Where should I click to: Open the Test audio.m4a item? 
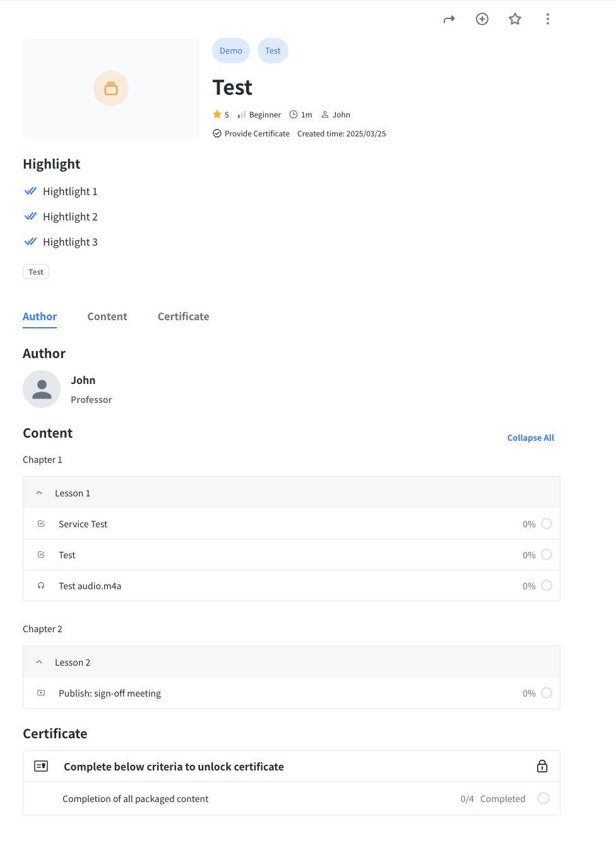[x=90, y=586]
